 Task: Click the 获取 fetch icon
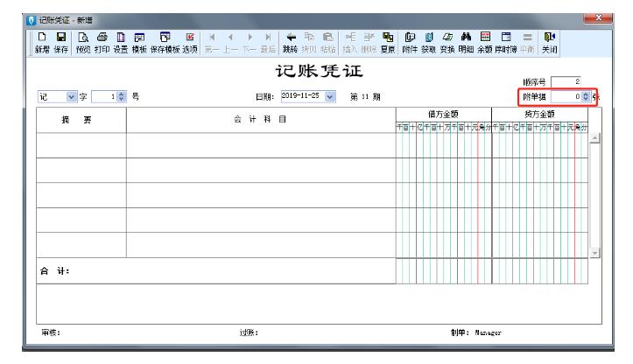click(429, 42)
